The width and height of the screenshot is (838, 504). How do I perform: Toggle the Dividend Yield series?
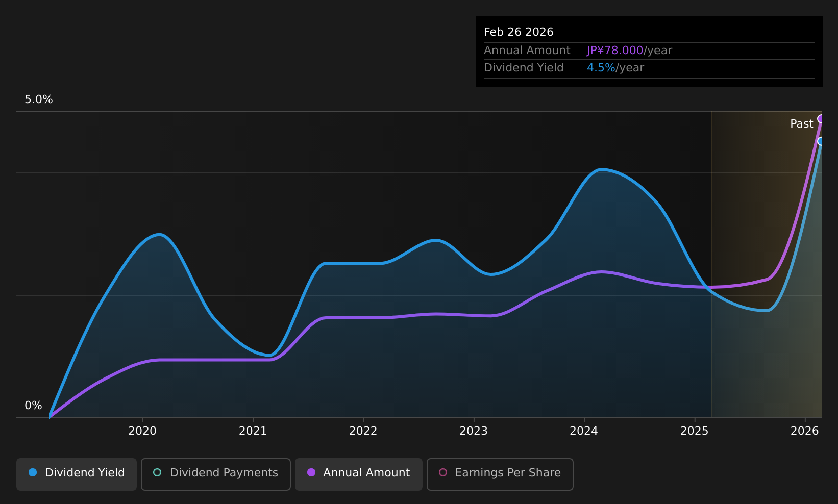click(77, 474)
